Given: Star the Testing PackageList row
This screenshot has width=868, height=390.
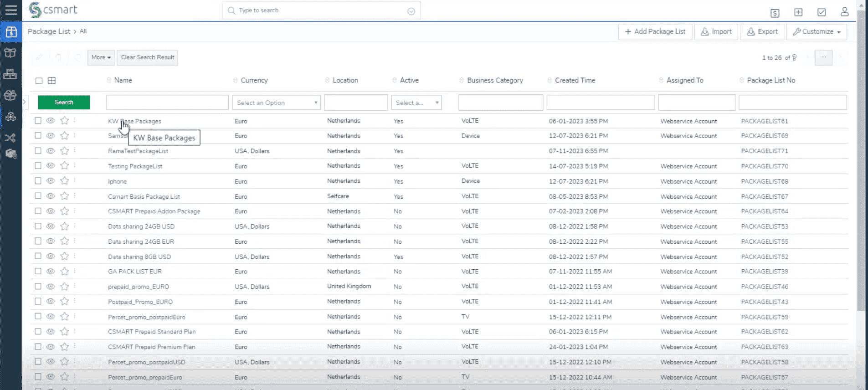Looking at the screenshot, I should (65, 166).
